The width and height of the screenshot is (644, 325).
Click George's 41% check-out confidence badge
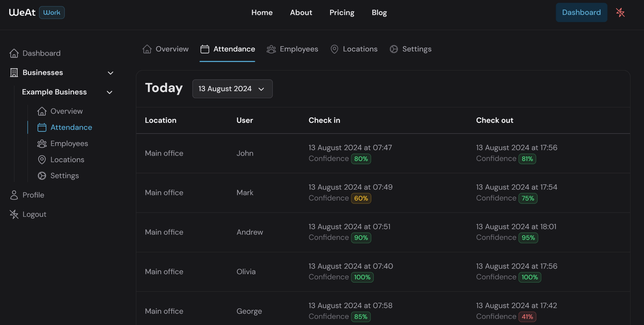click(x=527, y=317)
